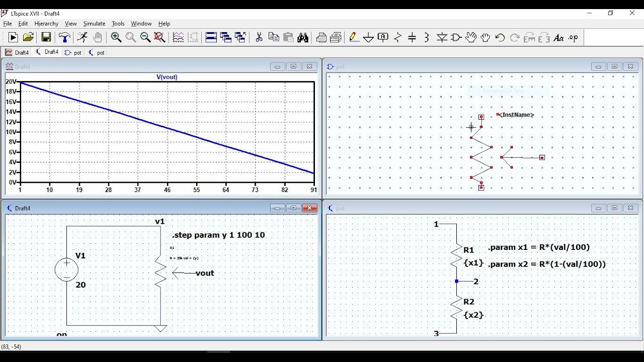Click the Close All Windows icon
The height and width of the screenshot is (362, 644).
240,37
